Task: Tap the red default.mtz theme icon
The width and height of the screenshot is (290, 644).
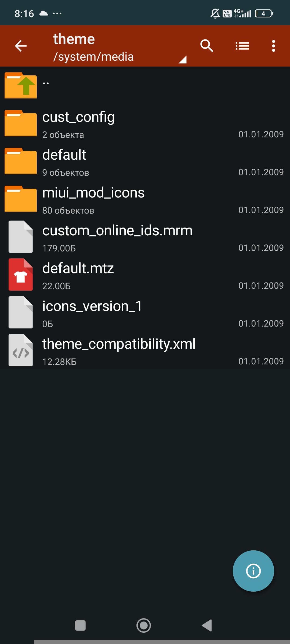Action: point(21,275)
